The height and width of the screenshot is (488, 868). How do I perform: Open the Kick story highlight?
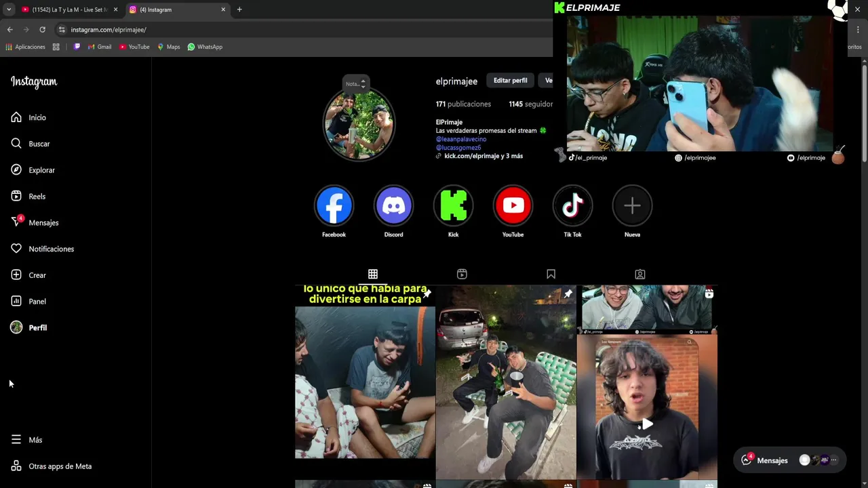[453, 205]
